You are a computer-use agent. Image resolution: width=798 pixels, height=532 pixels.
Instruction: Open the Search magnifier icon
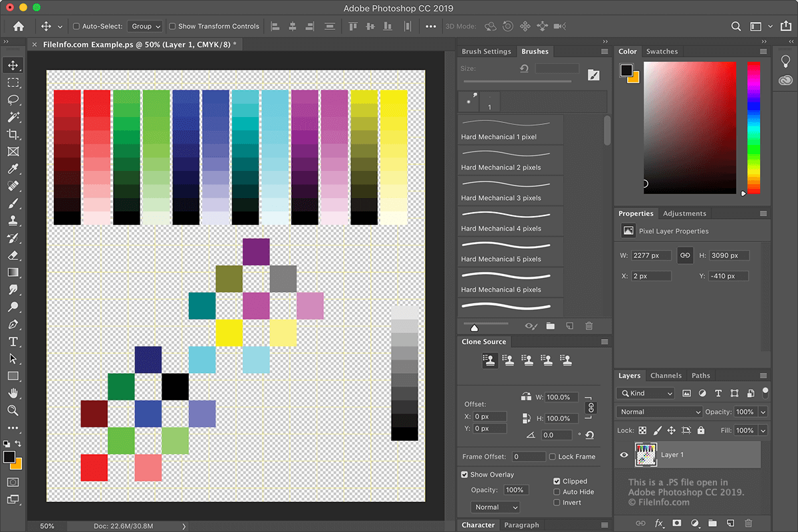coord(736,27)
